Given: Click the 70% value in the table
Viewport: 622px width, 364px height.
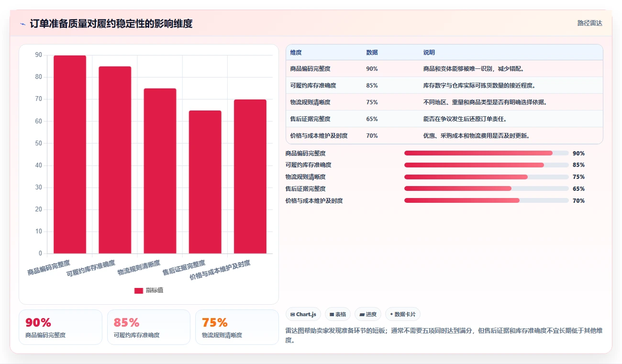Looking at the screenshot, I should [372, 135].
